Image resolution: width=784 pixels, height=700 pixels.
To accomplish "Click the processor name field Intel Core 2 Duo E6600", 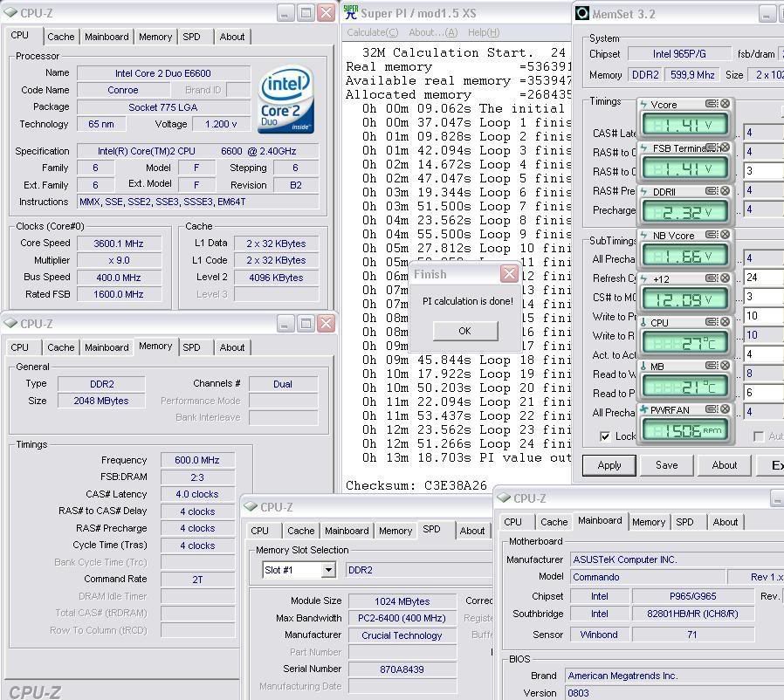I will 163,73.
